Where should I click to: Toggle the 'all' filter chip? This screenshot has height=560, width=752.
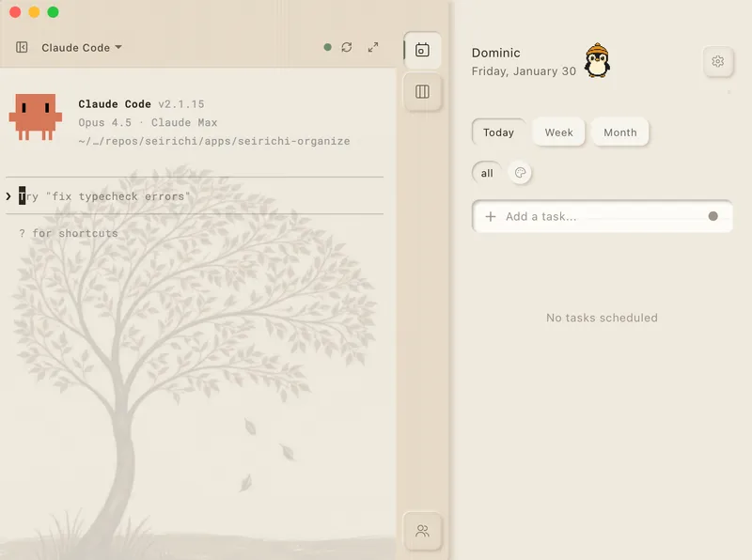[x=486, y=173]
